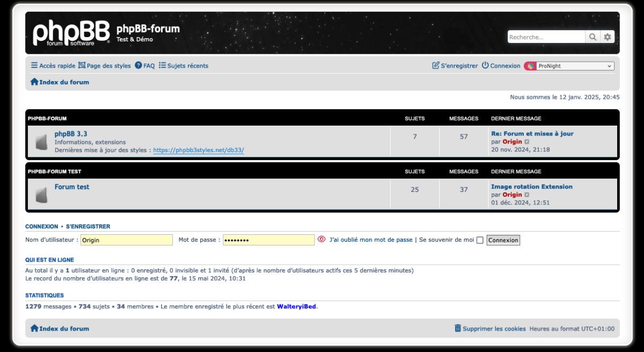Open the Page des styles link

[x=105, y=66]
